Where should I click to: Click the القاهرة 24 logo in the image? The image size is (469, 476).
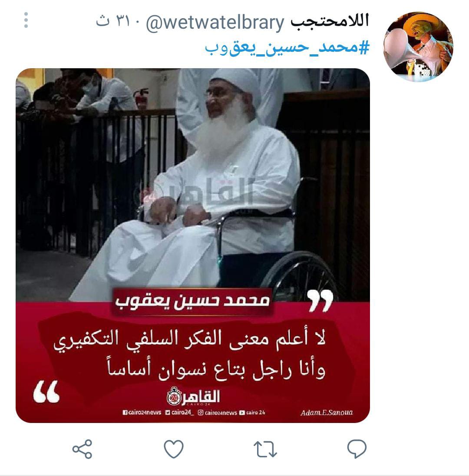tap(193, 396)
